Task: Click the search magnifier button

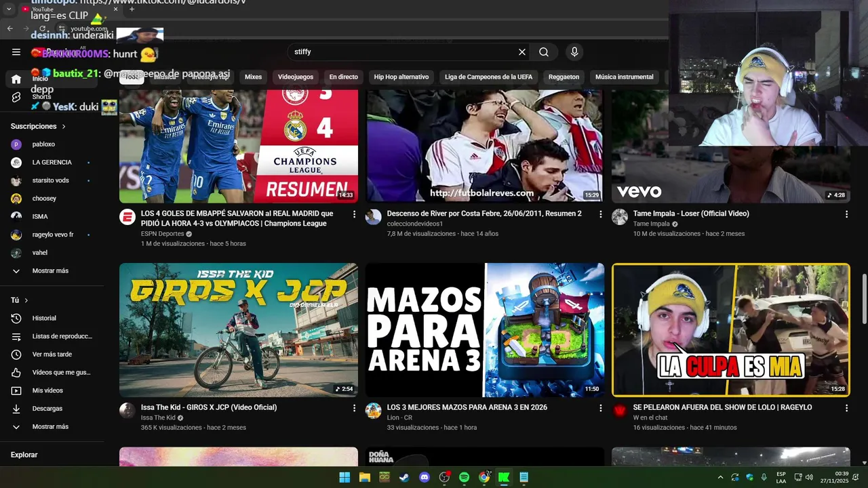Action: point(544,52)
